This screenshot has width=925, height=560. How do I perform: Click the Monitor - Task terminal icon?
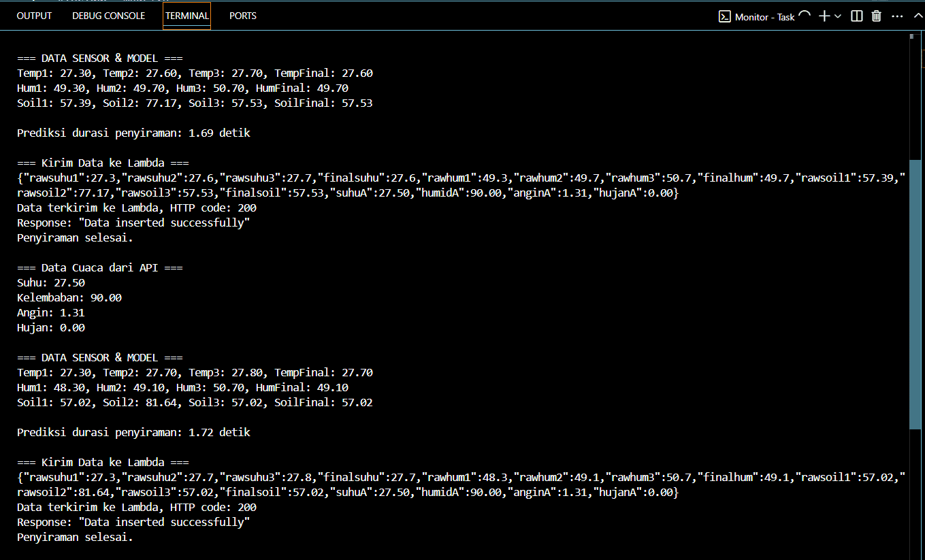pyautogui.click(x=725, y=17)
